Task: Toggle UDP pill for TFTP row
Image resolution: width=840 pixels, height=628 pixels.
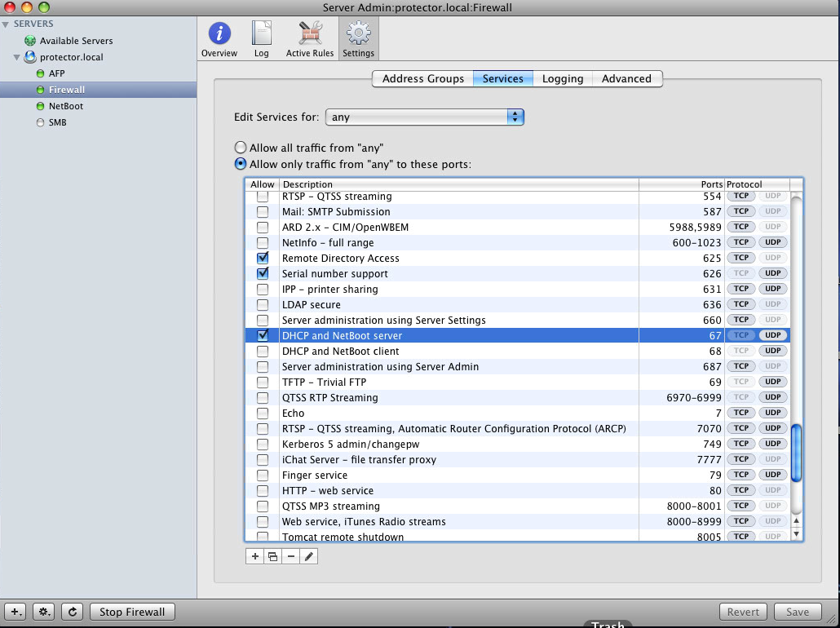Action: (x=772, y=382)
